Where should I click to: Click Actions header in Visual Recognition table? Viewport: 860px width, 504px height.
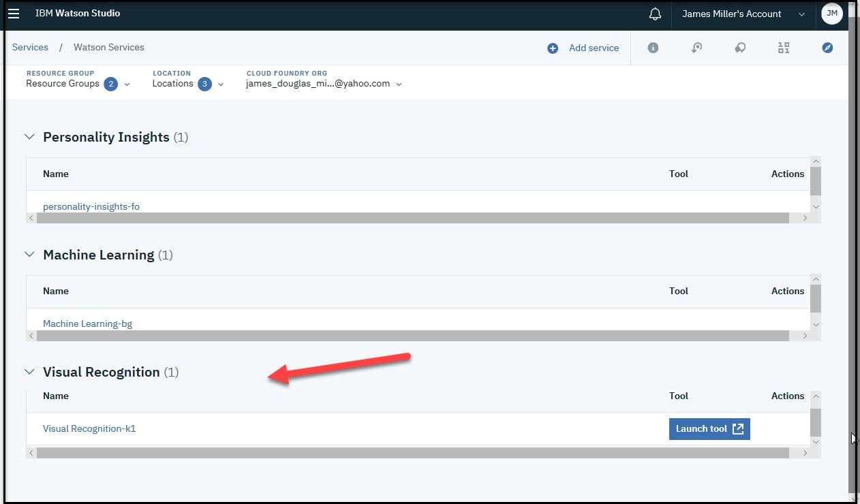(788, 396)
